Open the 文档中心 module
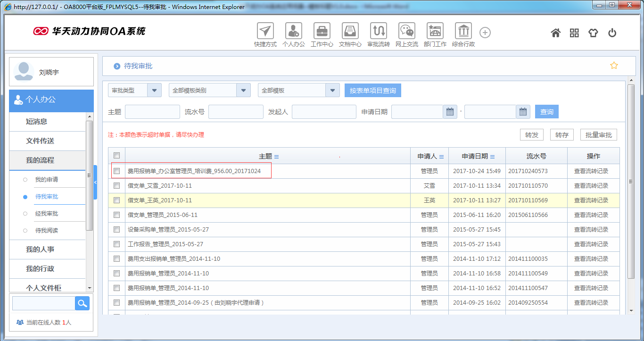Screen dimensions: 644x341 coord(350,32)
